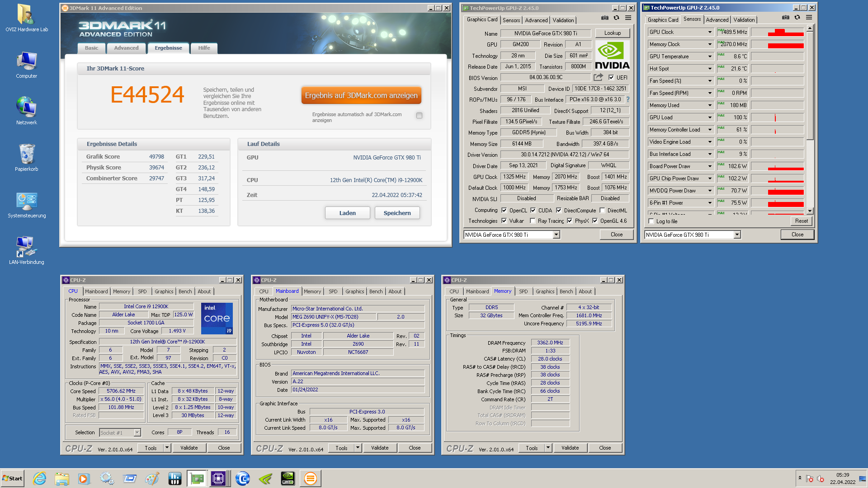868x488 pixels.
Task: Toggle the CUDA checkbox
Action: (533, 210)
